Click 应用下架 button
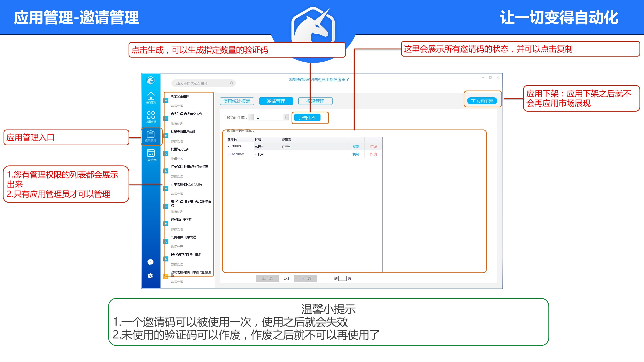Image resolution: width=644 pixels, height=362 pixels. point(482,101)
